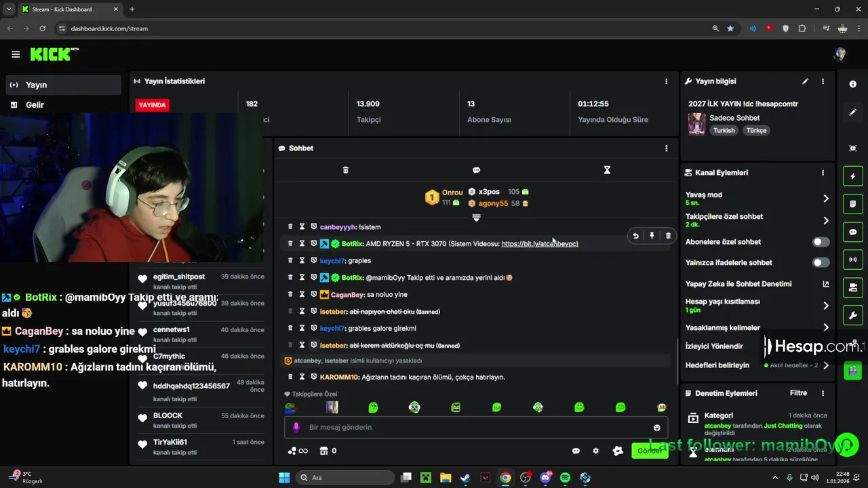Open Kanal Eylemleri three-dot menu
Viewport: 868px width, 488px height.
point(823,173)
